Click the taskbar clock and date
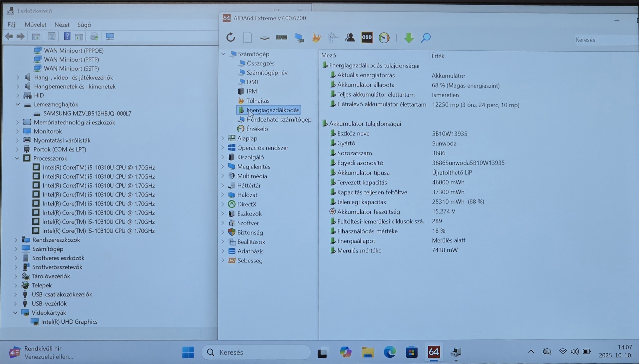Screen dimensions: 639x364 615,351
